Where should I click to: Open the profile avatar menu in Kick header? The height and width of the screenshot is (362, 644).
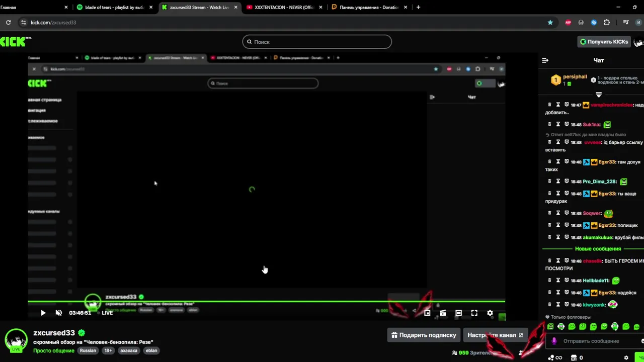639,42
